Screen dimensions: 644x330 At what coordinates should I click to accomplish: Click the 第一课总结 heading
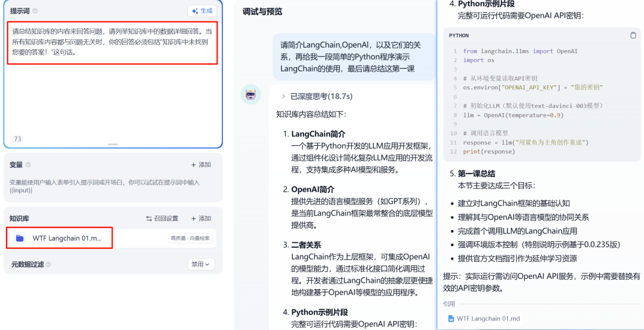(x=476, y=173)
